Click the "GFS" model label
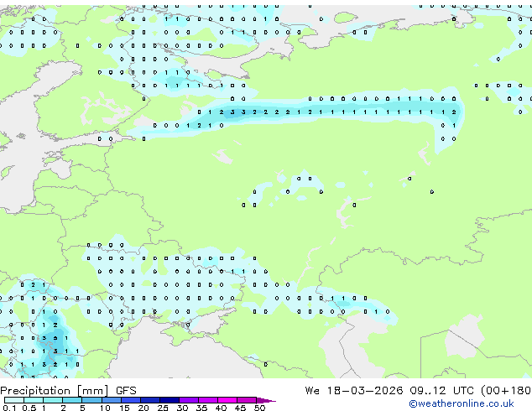Viewport: 532px width, 411px height. tap(126, 391)
